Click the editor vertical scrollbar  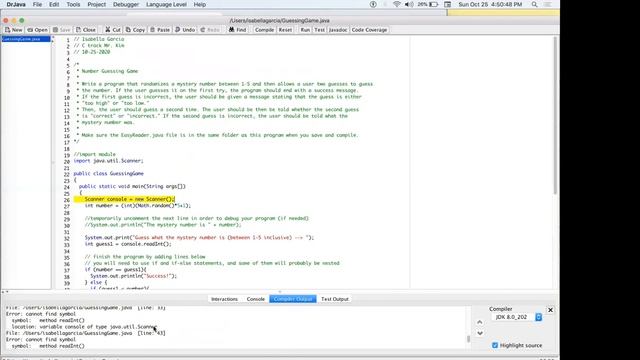[x=555, y=116]
